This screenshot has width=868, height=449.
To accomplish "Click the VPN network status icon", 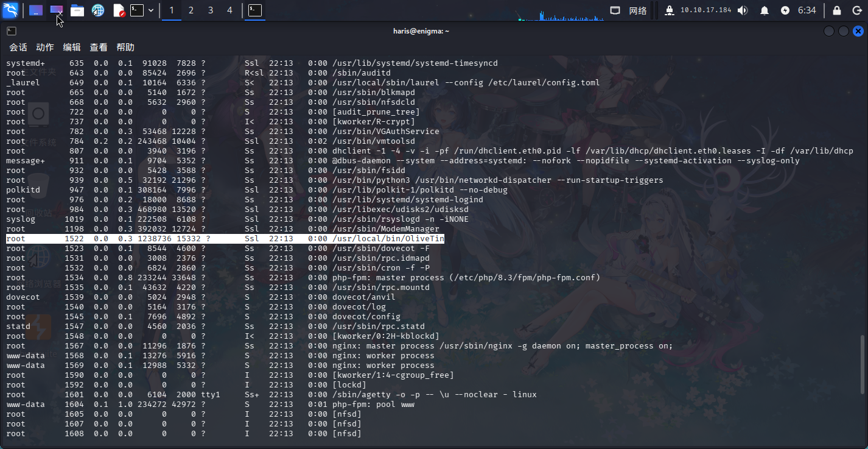I will (x=670, y=10).
